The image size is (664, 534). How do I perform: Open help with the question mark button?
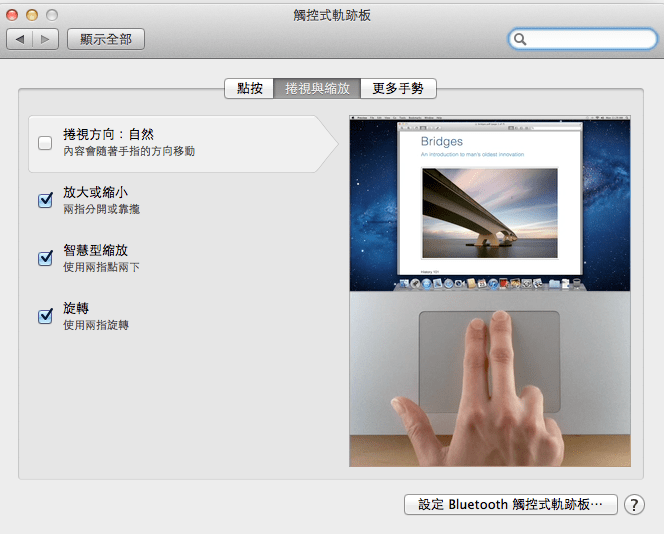pyautogui.click(x=634, y=505)
